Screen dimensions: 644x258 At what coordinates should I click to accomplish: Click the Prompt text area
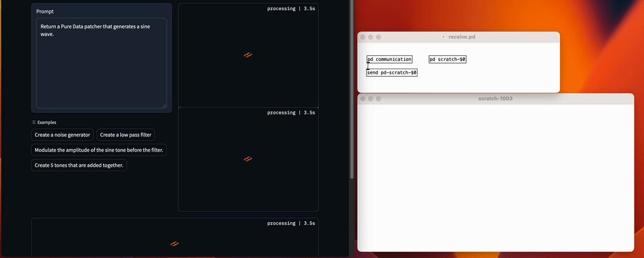click(x=101, y=64)
